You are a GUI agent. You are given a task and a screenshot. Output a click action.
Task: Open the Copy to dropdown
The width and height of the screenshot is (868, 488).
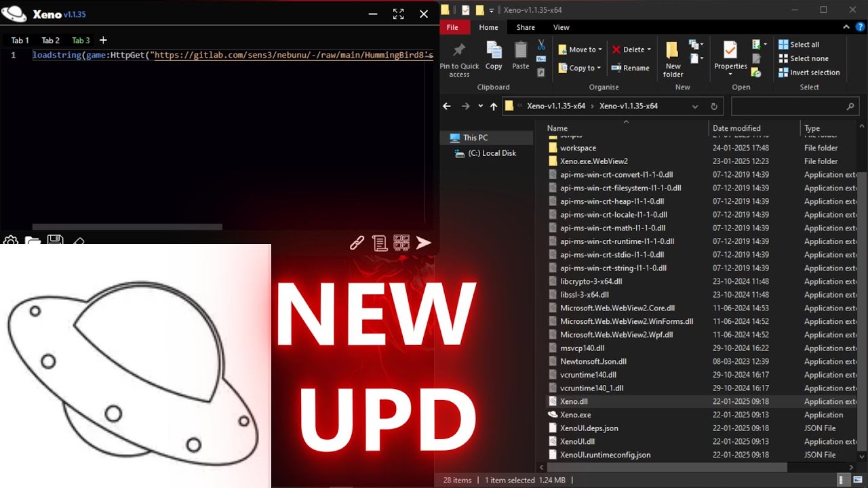click(x=580, y=68)
